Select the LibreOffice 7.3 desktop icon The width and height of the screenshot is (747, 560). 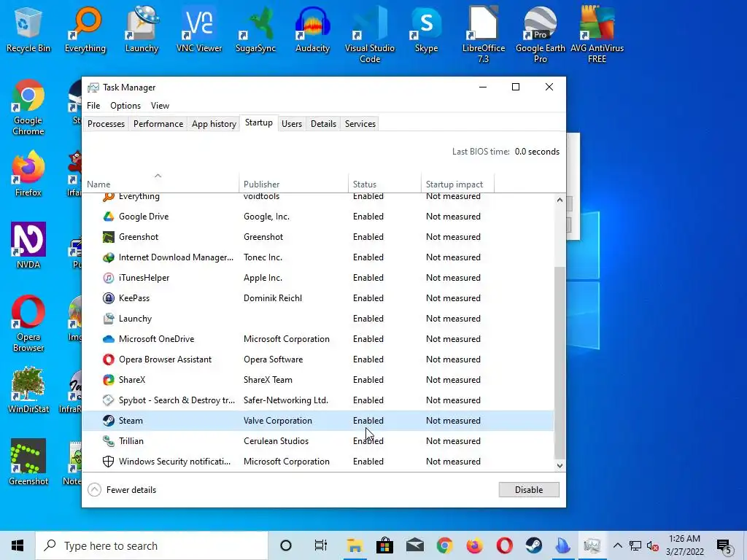pos(484,34)
